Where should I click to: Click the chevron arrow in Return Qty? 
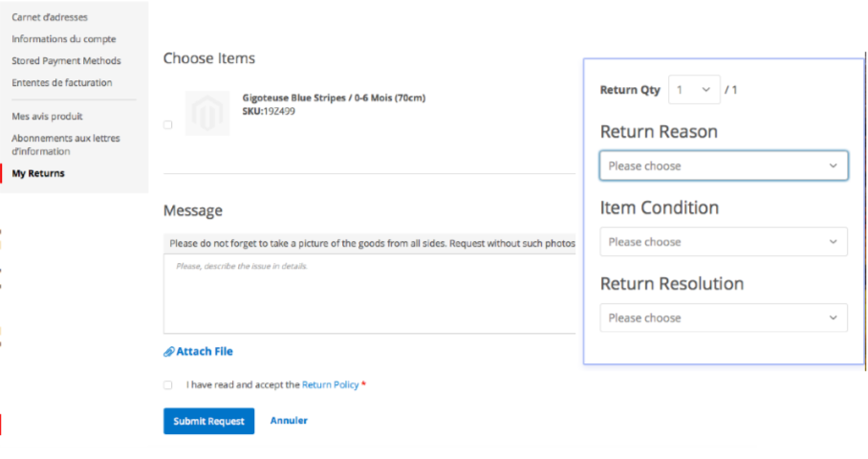tap(705, 90)
